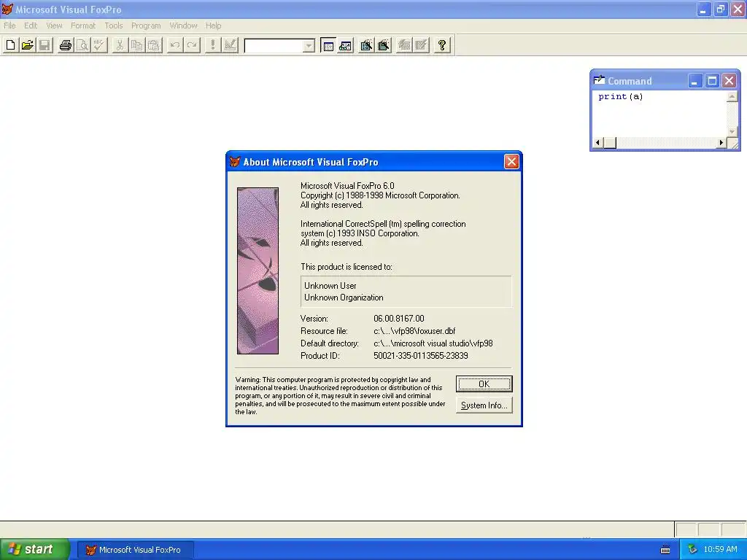Close the About Microsoft Visual FoxPro dialog

(x=511, y=162)
